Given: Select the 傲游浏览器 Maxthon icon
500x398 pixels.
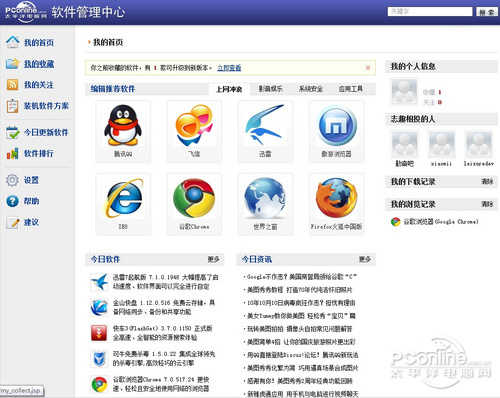Looking at the screenshot, I should coord(336,125).
